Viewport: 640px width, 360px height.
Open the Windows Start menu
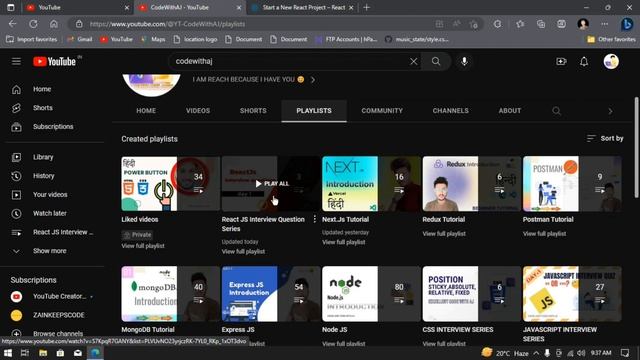point(8,353)
